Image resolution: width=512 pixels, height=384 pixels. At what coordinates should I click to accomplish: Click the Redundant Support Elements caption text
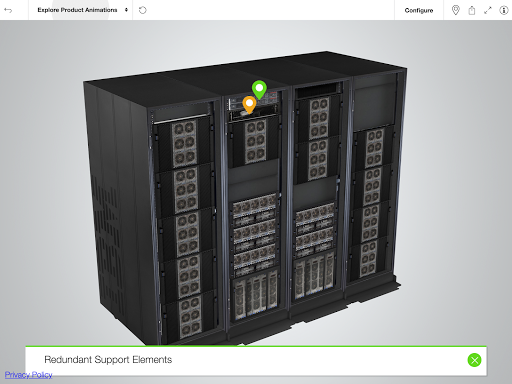click(x=108, y=360)
